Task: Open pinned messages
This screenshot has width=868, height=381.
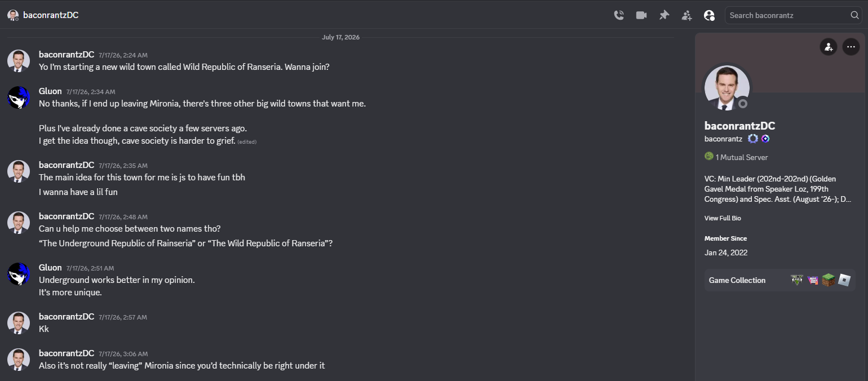Action: coord(664,15)
